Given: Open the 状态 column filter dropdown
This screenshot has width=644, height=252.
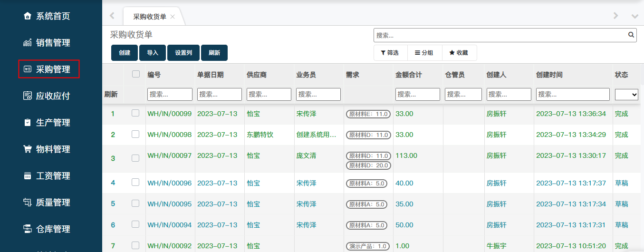Looking at the screenshot, I should click(x=626, y=95).
